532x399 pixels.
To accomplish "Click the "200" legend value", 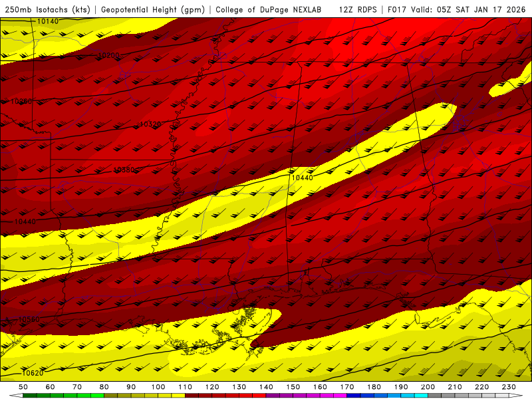I will tap(428, 387).
